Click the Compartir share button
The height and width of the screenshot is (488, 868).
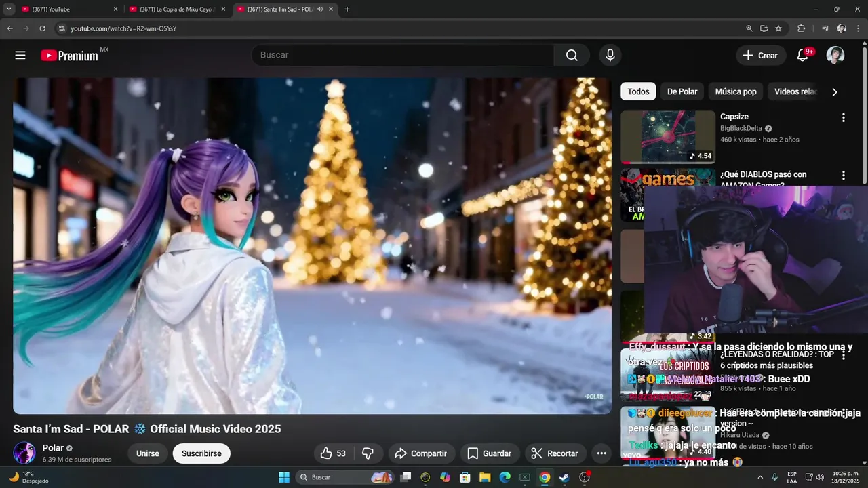click(x=420, y=453)
